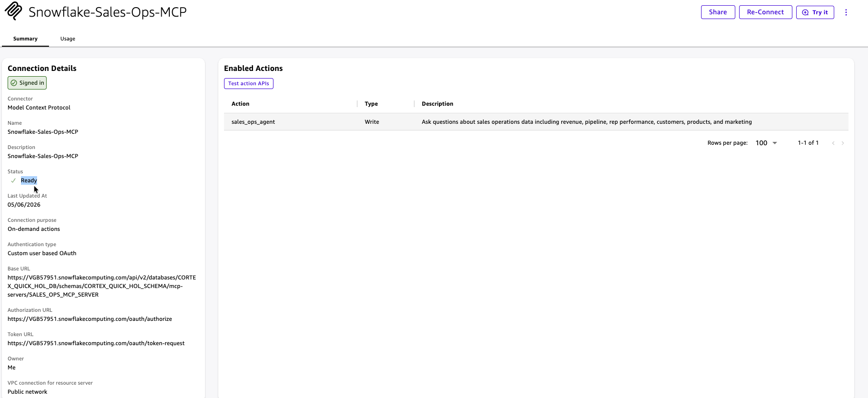
Task: Click the Signed in status badge
Action: pyautogui.click(x=27, y=83)
